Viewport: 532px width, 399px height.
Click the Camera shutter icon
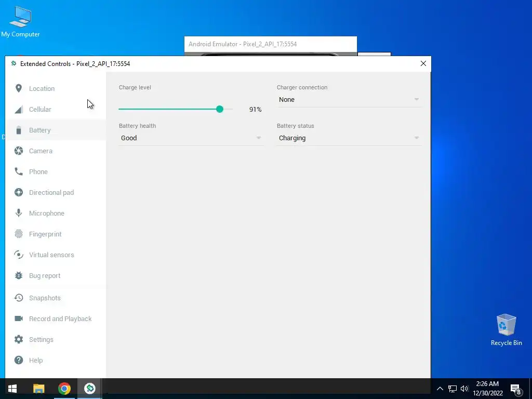pos(19,151)
